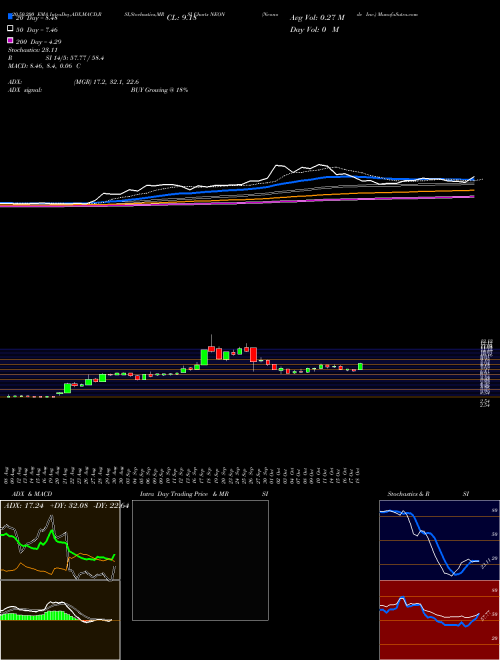Click the 'Stochastics & R' panel heading
Image resolution: width=500 pixels, height=660 pixels.
pyautogui.click(x=408, y=494)
